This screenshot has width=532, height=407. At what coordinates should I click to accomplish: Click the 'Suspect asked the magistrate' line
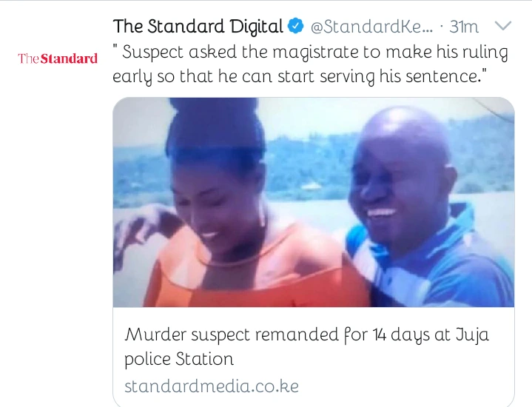(x=310, y=53)
